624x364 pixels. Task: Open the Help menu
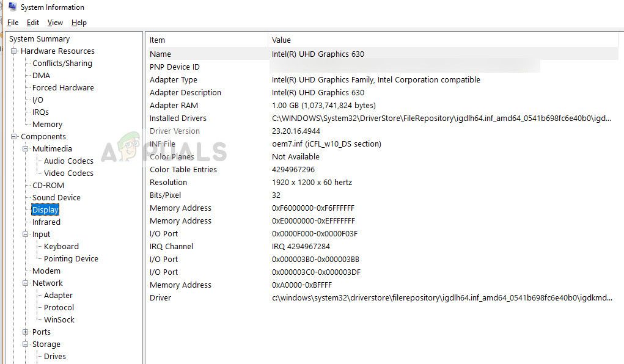[x=79, y=23]
